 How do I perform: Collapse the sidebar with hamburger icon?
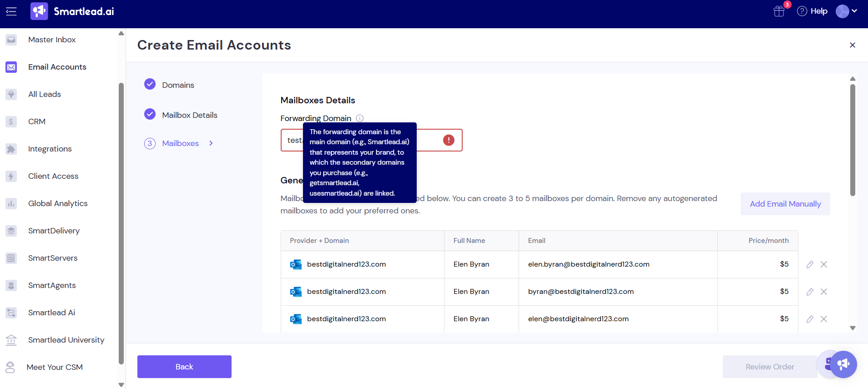click(11, 11)
